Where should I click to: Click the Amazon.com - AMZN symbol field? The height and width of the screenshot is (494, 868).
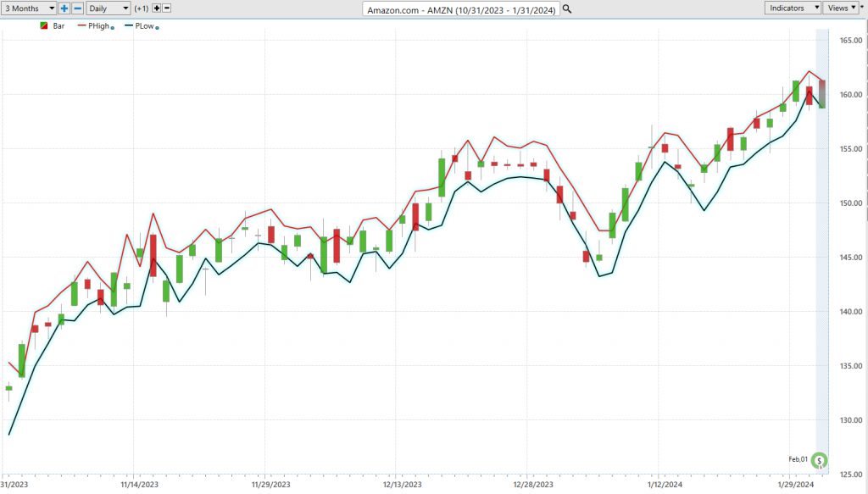[x=461, y=9]
